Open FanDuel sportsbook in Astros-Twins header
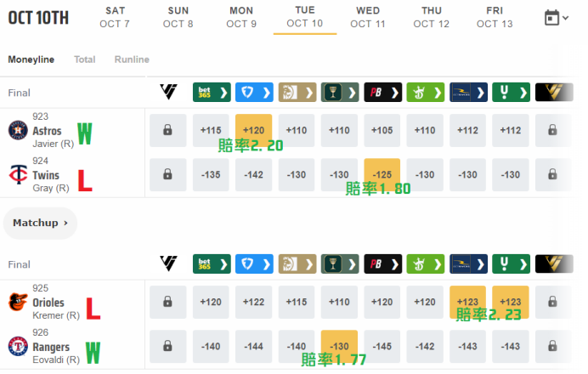 254,93
